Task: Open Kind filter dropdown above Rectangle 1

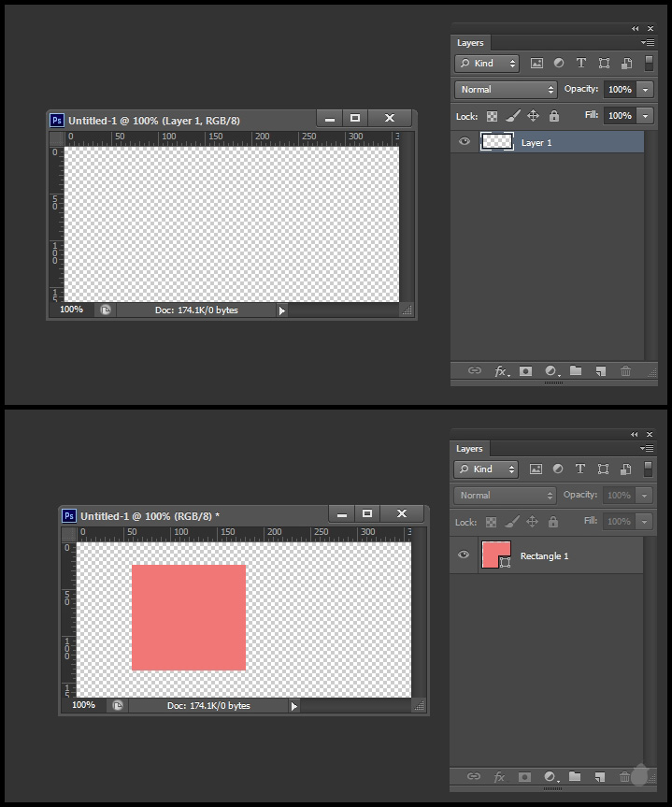Action: 486,469
